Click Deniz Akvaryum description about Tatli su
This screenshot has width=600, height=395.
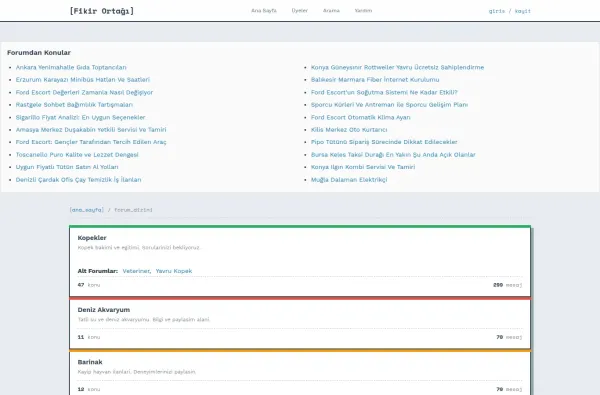[x=144, y=320]
